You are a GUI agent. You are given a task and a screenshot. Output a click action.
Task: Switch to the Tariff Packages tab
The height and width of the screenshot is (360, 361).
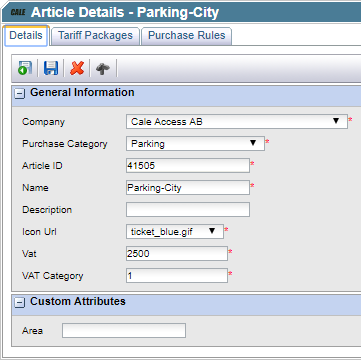(95, 36)
